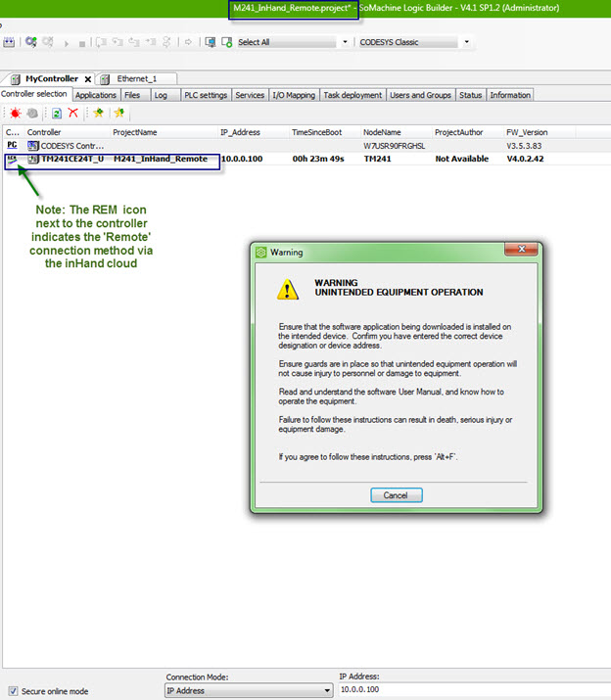
Task: Click the CODESYS Control device icon
Action: 33,146
